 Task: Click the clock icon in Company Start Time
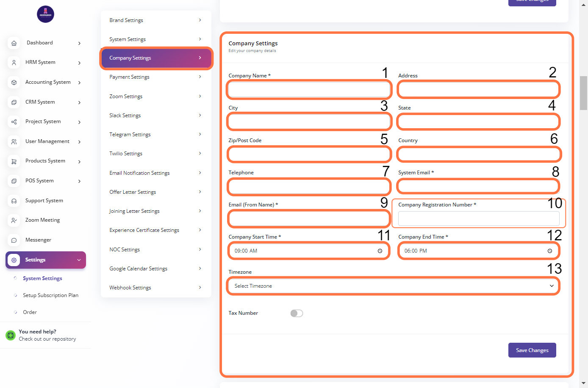coord(380,251)
